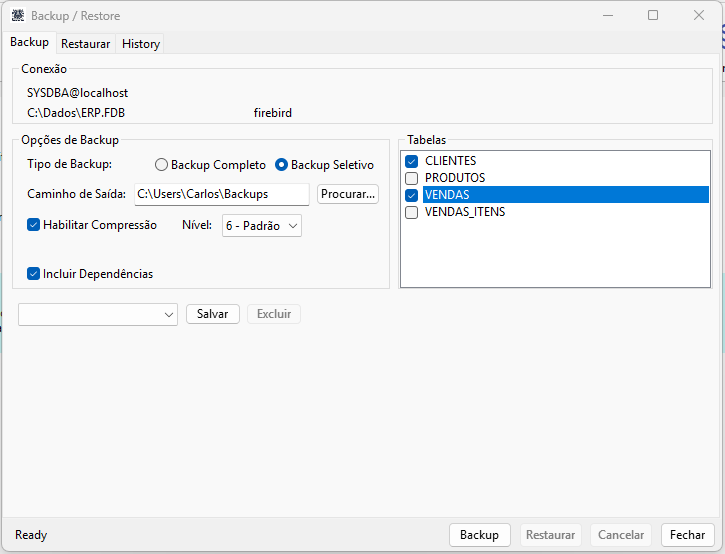Select the VENDAS_ITENS row text
Screen dimensions: 725x554
(465, 212)
